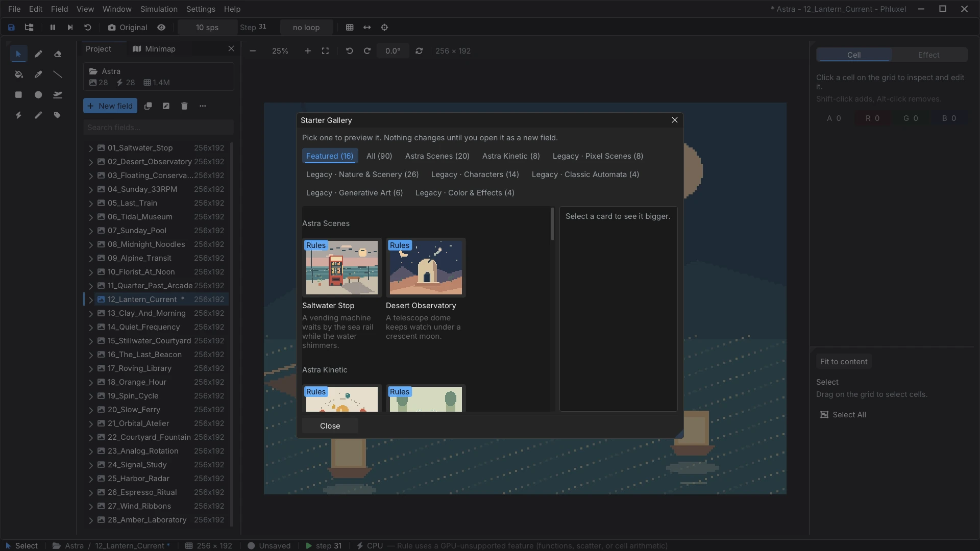Image resolution: width=980 pixels, height=551 pixels.
Task: Click the fit-to-screen icon in canvas toolbar
Action: [x=325, y=51]
